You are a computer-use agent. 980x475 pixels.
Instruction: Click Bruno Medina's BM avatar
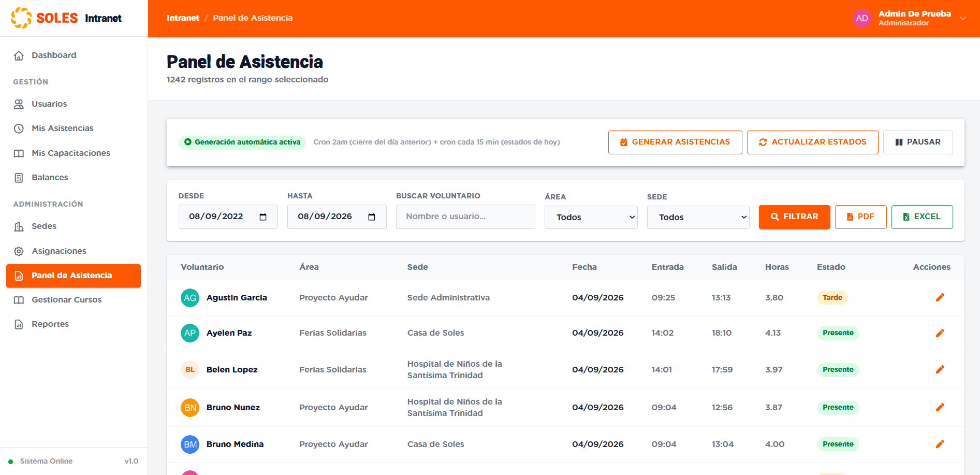190,444
